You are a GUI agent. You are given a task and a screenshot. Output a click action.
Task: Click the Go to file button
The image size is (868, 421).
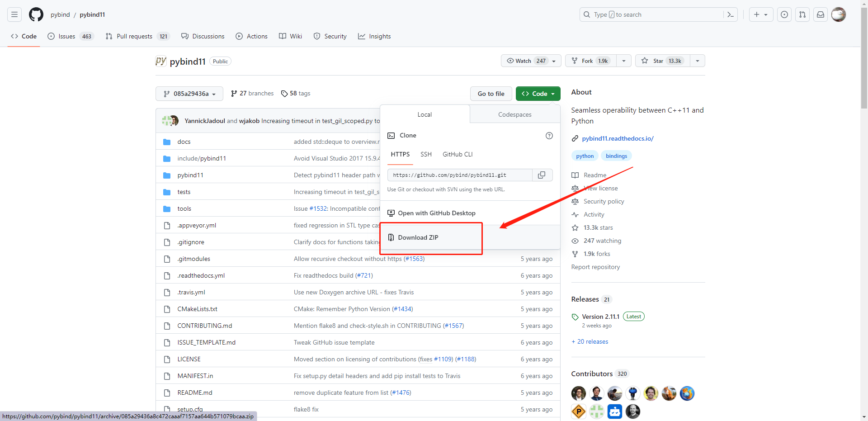tap(491, 94)
